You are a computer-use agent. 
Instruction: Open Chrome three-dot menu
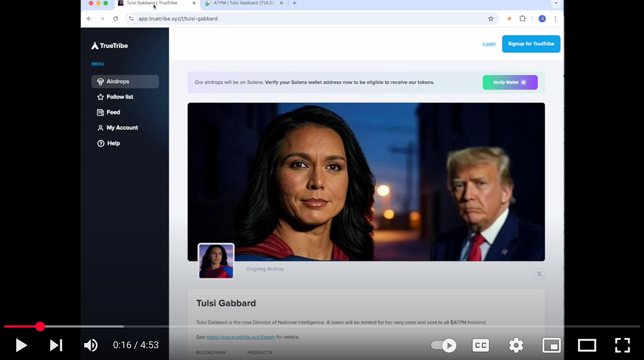tap(555, 18)
